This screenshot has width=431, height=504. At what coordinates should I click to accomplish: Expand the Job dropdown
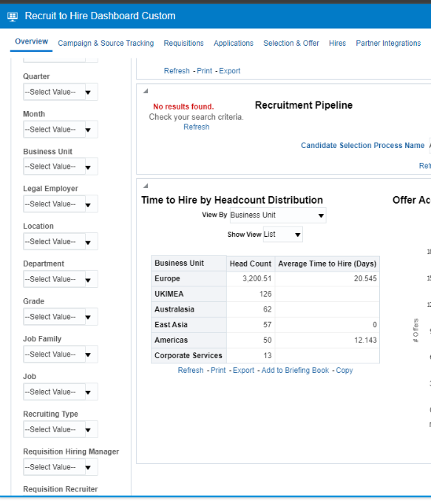61,392
